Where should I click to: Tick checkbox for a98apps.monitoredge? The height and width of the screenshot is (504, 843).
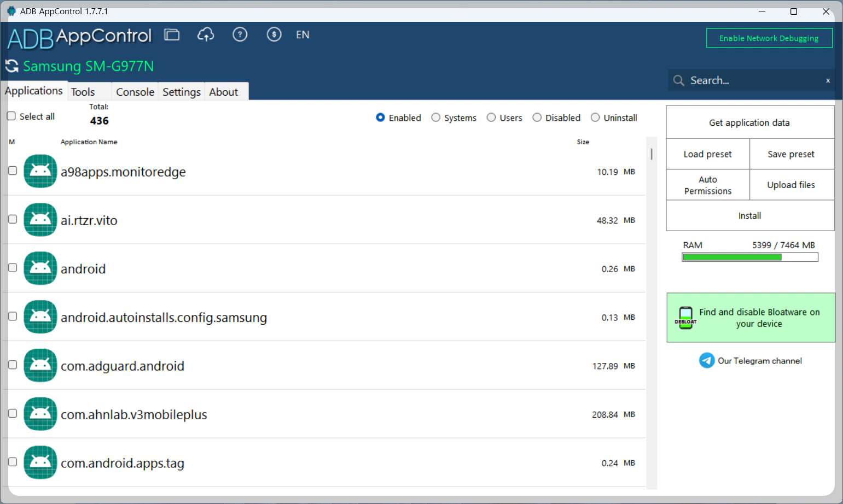13,171
